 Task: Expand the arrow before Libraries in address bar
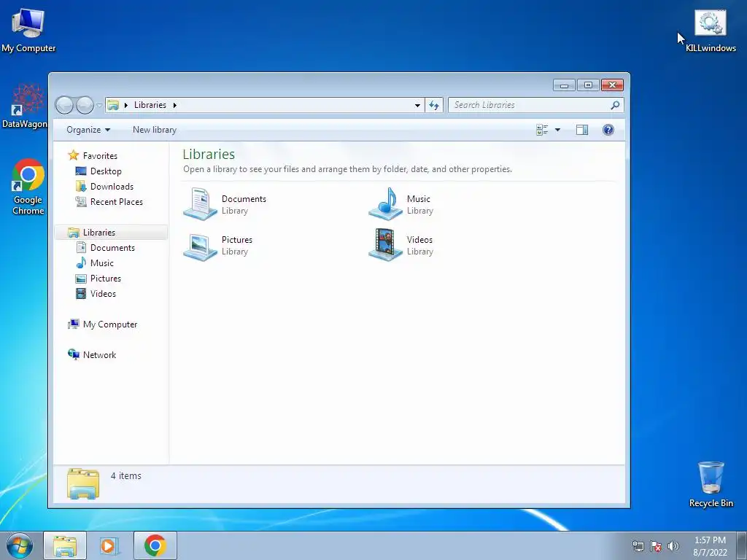point(125,105)
